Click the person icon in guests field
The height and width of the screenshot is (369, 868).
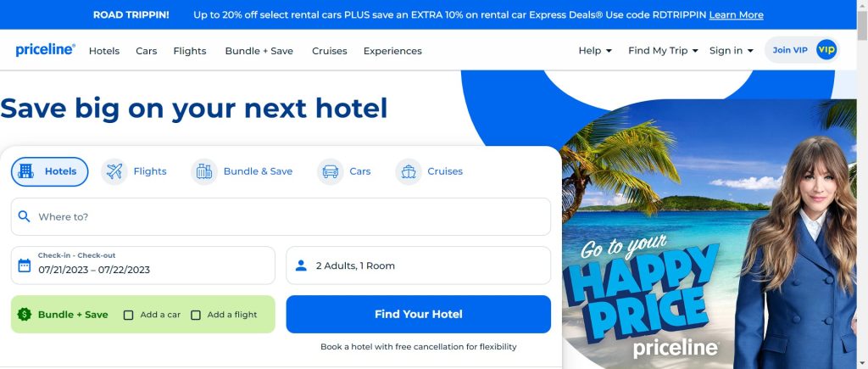tap(301, 266)
